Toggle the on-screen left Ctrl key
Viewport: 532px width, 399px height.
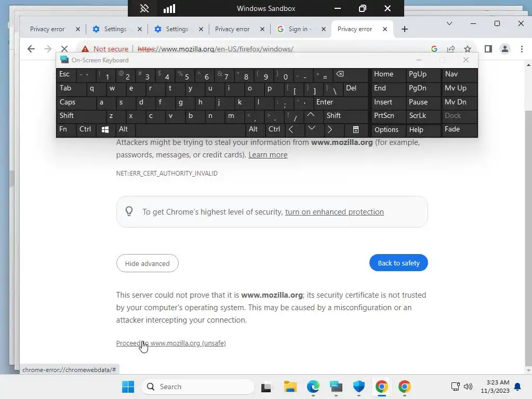86,129
